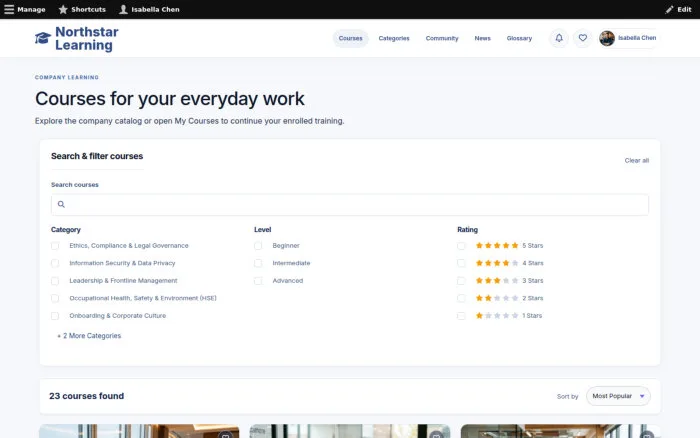
Task: Filter by 5 Stars rating
Action: (x=461, y=246)
